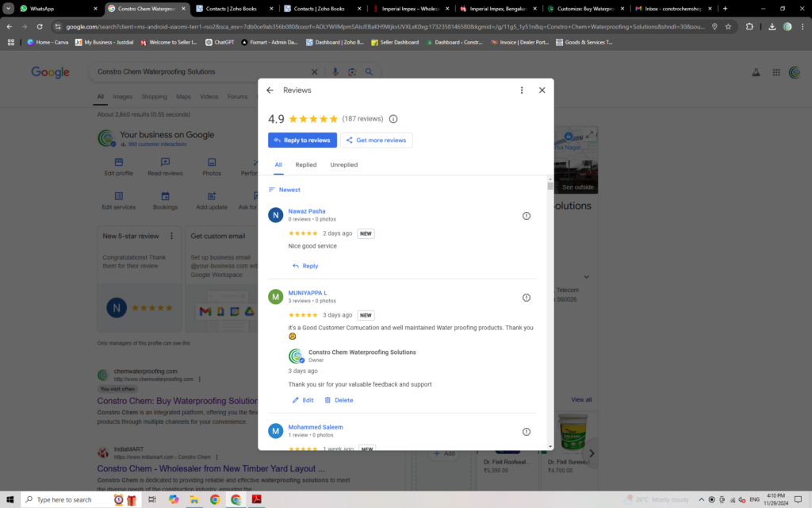Open the Home - Canva bookmark
Viewport: 812px width, 508px height.
pyautogui.click(x=48, y=43)
